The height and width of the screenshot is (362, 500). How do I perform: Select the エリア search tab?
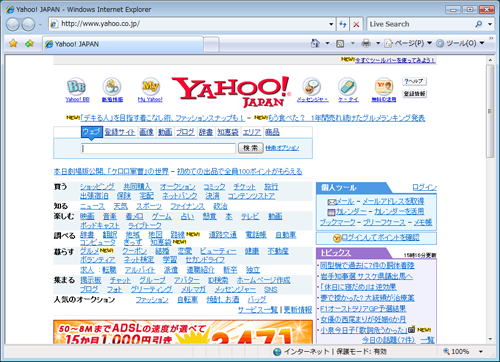click(x=252, y=132)
